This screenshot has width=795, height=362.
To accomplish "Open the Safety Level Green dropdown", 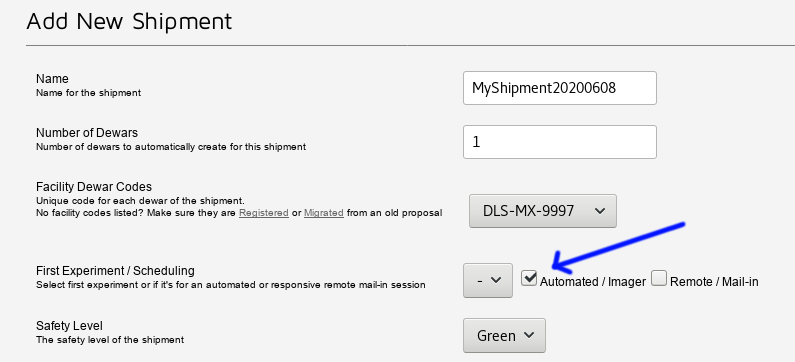I will click(x=504, y=335).
